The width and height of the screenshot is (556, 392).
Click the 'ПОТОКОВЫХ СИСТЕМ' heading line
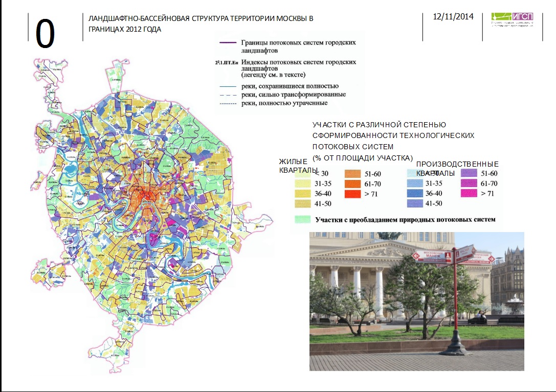(x=353, y=147)
